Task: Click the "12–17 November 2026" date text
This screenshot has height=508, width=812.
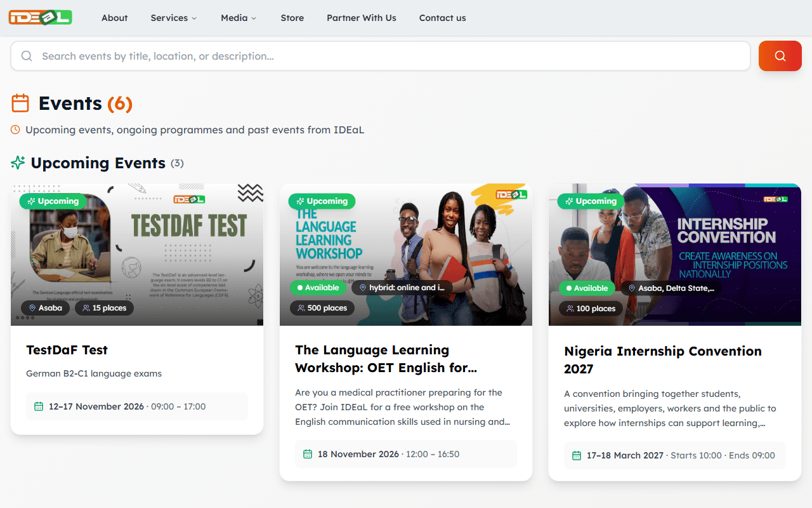Action: 96,406
